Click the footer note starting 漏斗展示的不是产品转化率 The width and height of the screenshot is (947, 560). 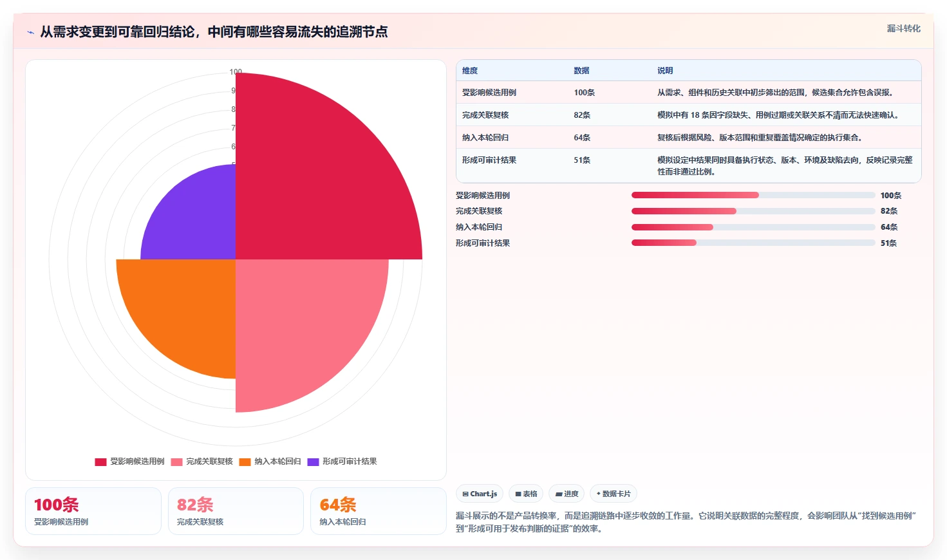click(x=686, y=522)
